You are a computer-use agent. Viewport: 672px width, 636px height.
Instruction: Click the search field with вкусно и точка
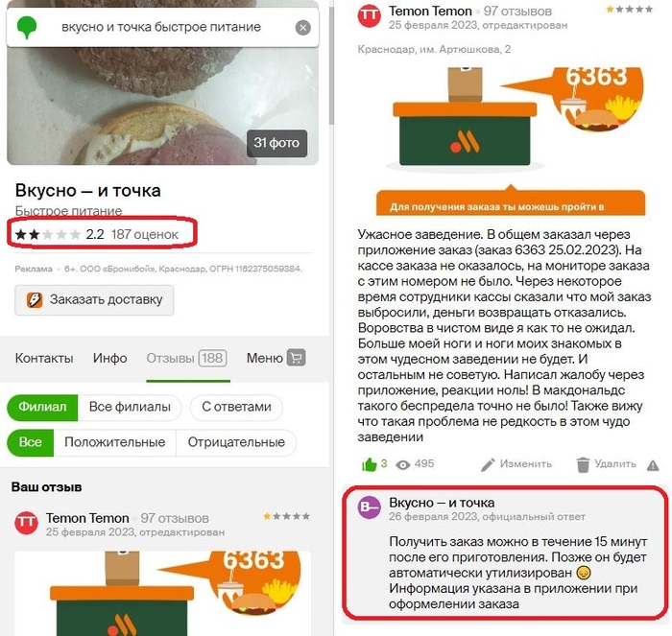[x=162, y=28]
